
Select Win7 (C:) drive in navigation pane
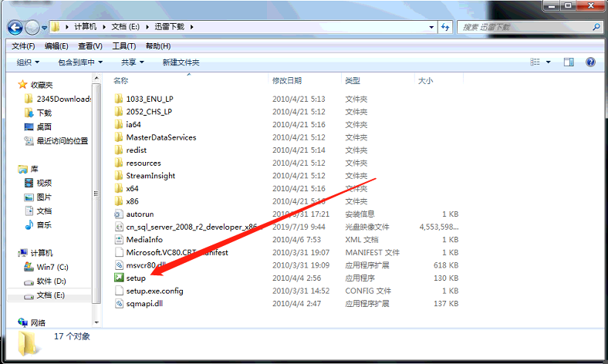(52, 267)
